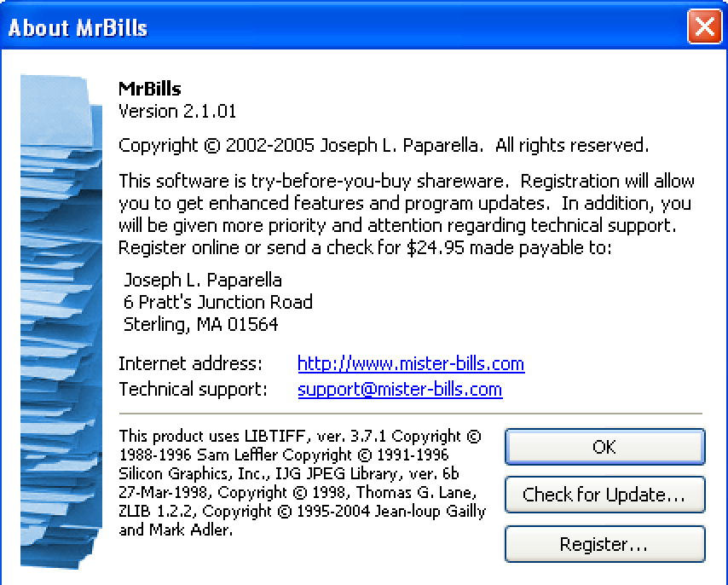
Task: Click the 'ZLIB 1.2.2' credits line
Action: tap(303, 511)
